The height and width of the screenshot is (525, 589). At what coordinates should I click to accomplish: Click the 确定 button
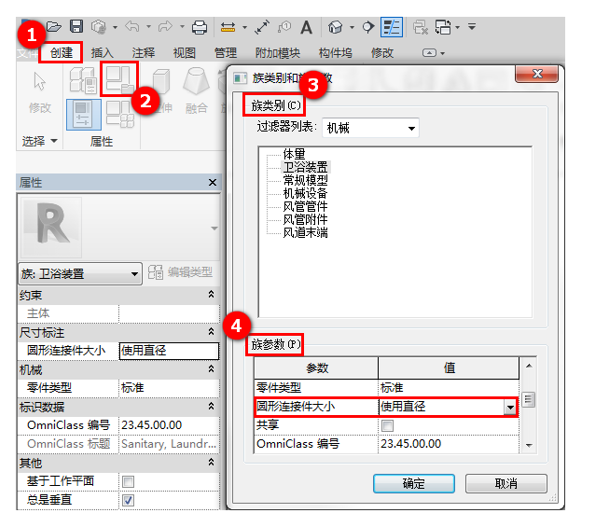(x=414, y=483)
